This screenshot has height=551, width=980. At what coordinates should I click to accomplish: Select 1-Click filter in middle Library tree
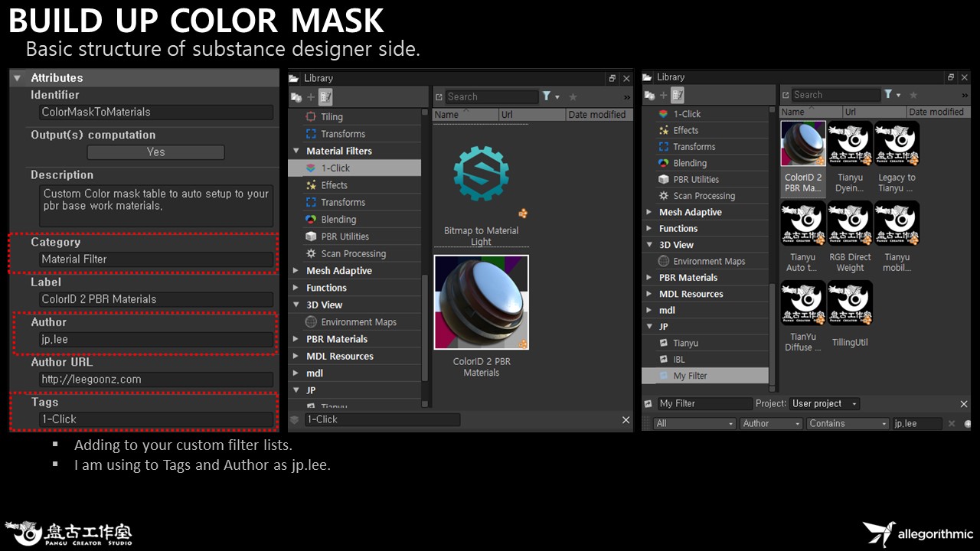coord(354,168)
